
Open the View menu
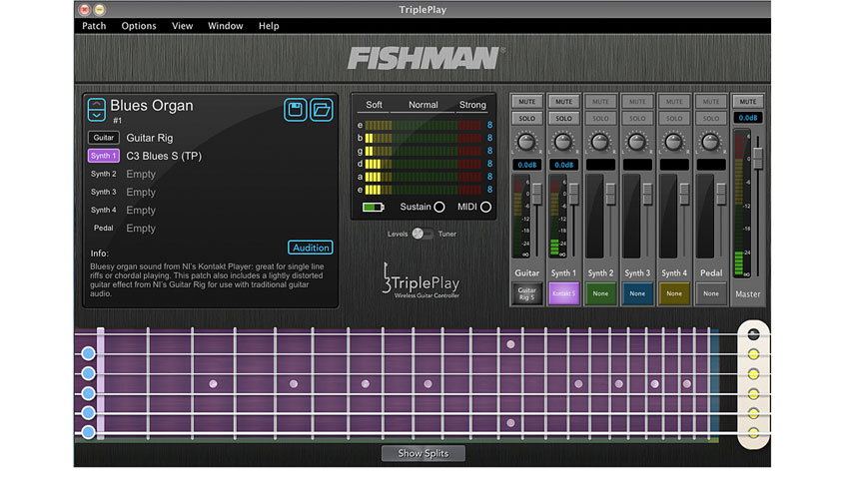click(183, 26)
